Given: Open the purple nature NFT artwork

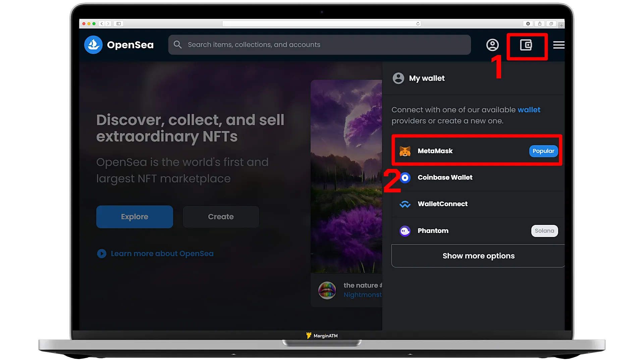Looking at the screenshot, I should (x=346, y=176).
